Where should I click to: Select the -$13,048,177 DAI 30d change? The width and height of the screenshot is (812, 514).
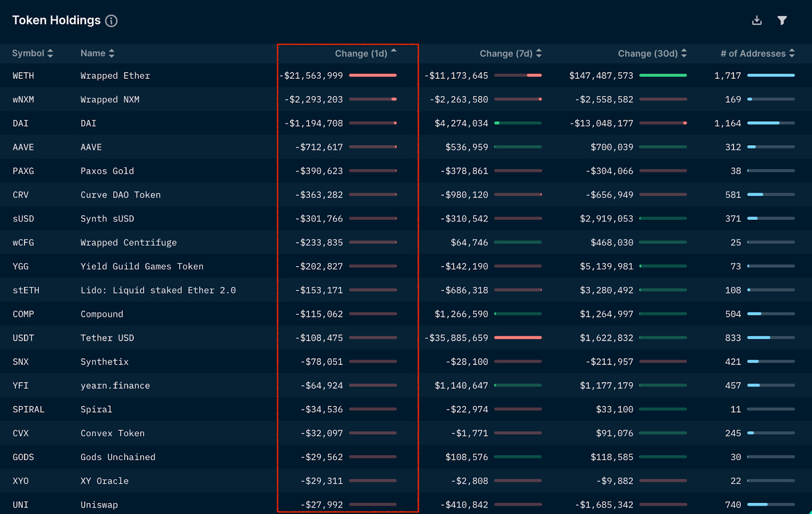click(x=601, y=123)
